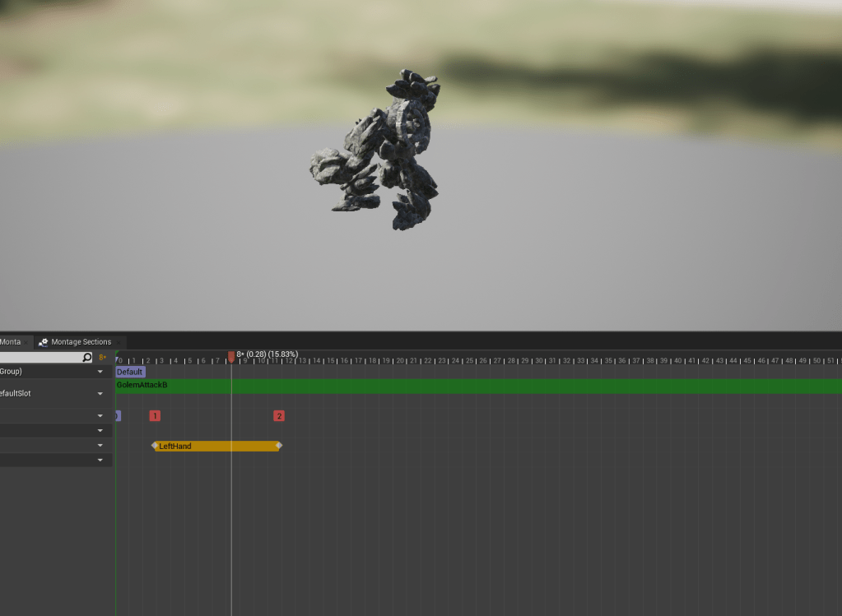Viewport: 842px width, 616px height.
Task: Click the LeftHand bar's start diamond handle
Action: (154, 446)
